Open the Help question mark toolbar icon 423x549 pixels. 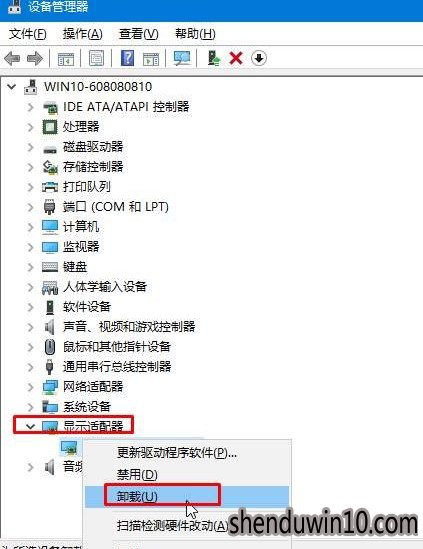tap(127, 58)
